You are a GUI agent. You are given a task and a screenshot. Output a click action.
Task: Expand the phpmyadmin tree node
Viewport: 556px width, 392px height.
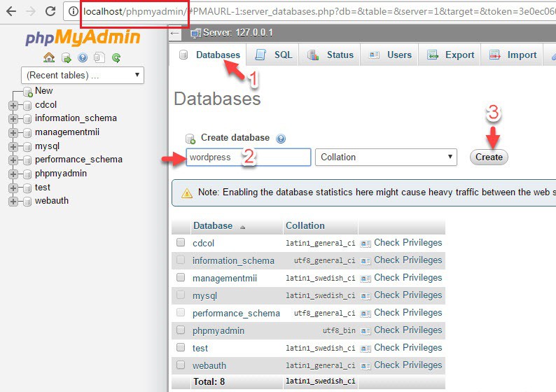[x=13, y=174]
